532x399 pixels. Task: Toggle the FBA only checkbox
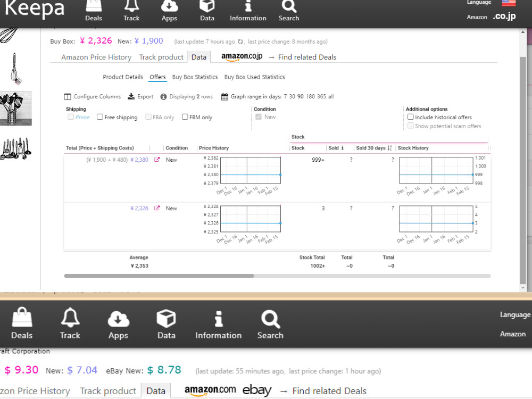[x=148, y=117]
